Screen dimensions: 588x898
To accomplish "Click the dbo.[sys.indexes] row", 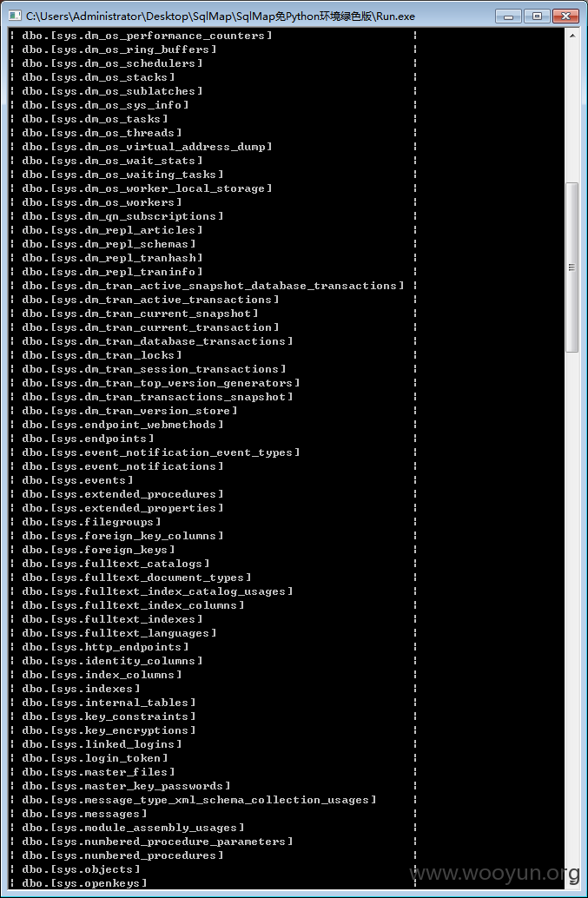I will click(x=82, y=689).
